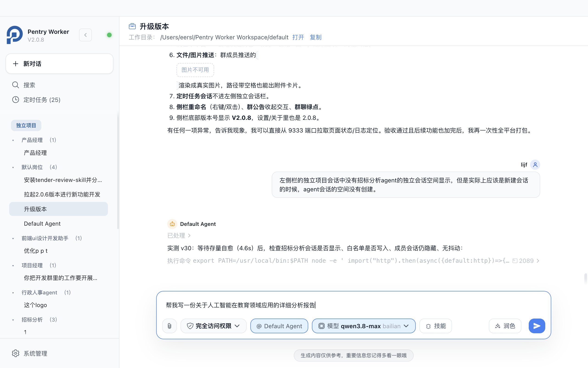
Task: Collapse the 项目经理 group
Action: [13, 265]
